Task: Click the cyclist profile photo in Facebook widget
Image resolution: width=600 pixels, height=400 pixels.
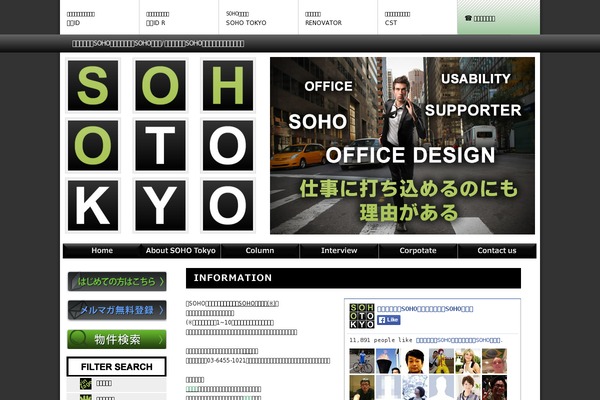Action: point(362,361)
